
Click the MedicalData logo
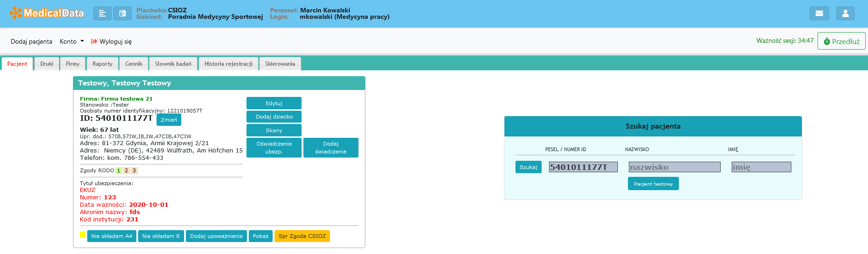point(47,13)
